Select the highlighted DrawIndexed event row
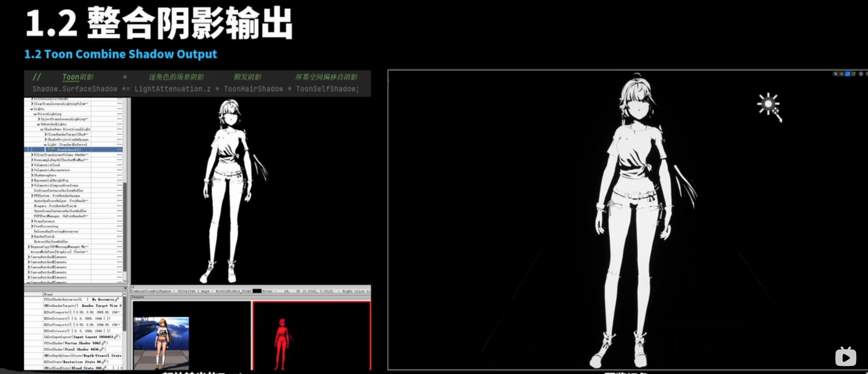Screen dimensions: 868x374 pos(69,150)
